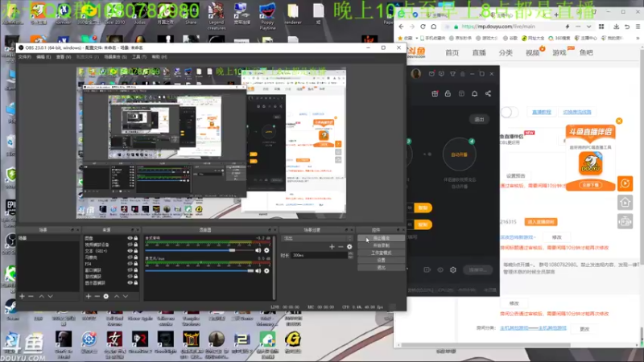Click the gift icon in Douyu companion
Viewport: 644px width, 362px height.
[x=435, y=93]
